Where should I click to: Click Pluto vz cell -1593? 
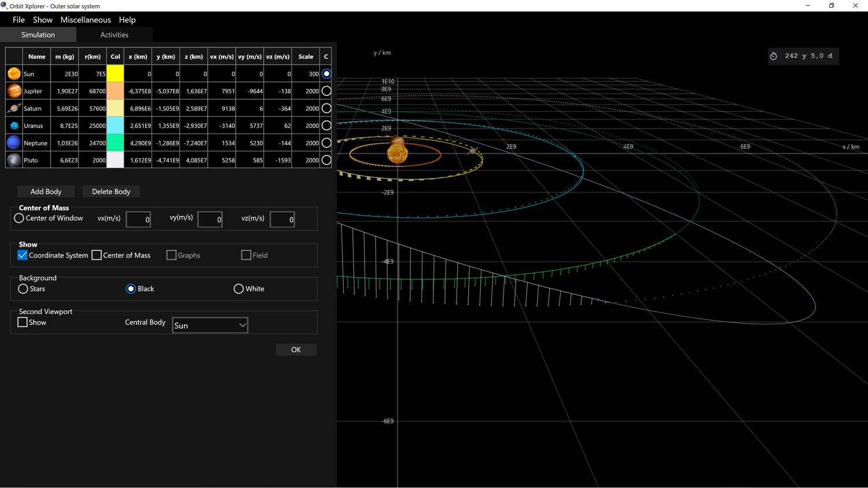[x=278, y=160]
